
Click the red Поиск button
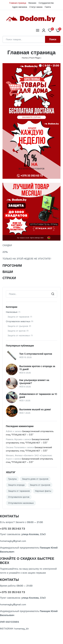(x=53, y=39)
